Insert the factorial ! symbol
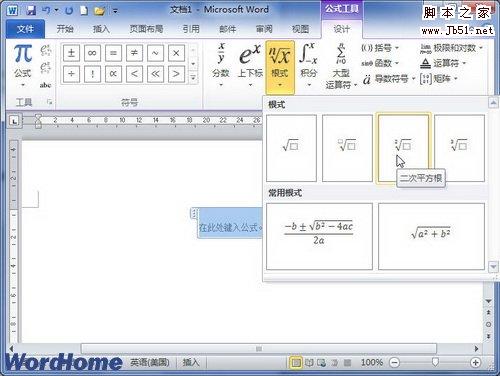Screen dimensions: 500x376 pos(92,74)
